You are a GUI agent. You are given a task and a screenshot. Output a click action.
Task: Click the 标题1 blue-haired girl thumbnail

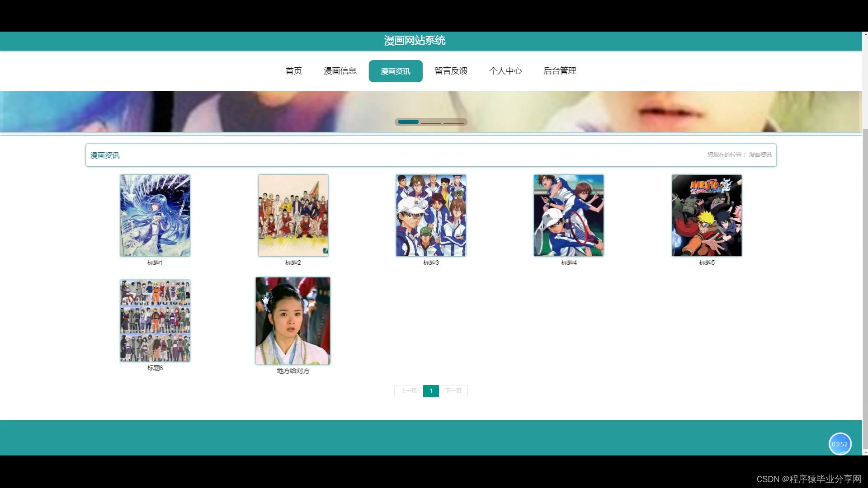click(x=155, y=216)
